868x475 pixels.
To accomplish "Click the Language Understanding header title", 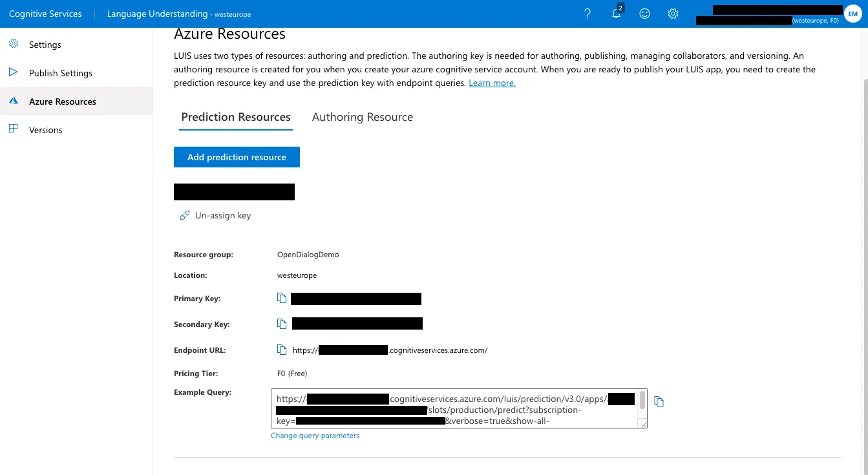I will click(x=179, y=14).
